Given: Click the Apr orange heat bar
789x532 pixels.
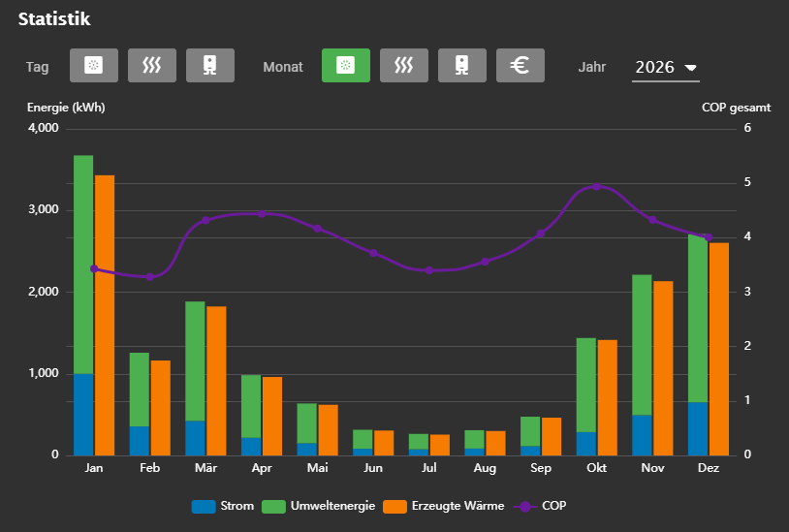Looking at the screenshot, I should point(272,416).
